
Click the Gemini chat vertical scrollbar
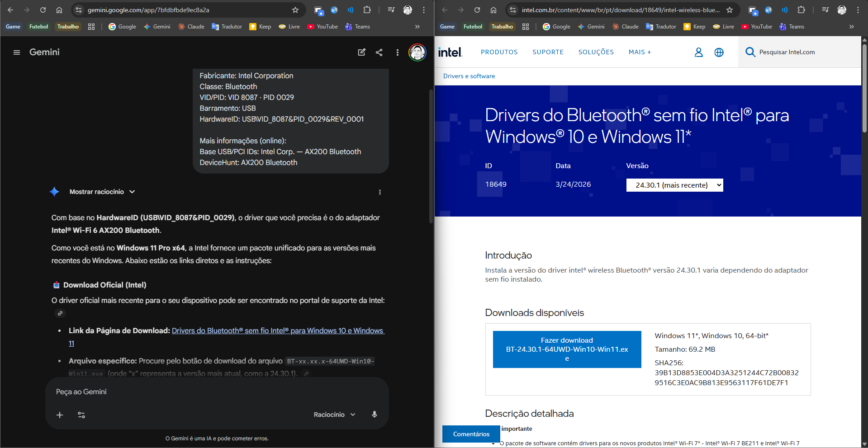pos(431,156)
